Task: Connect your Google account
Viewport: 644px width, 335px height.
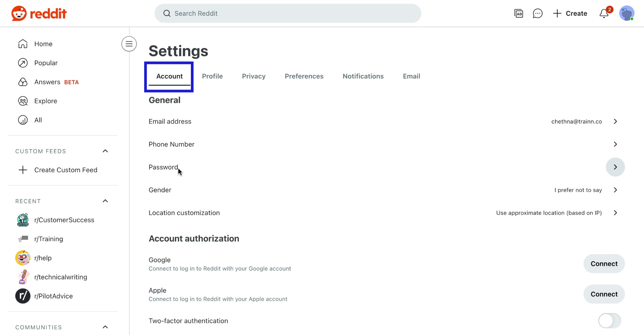Action: click(604, 264)
